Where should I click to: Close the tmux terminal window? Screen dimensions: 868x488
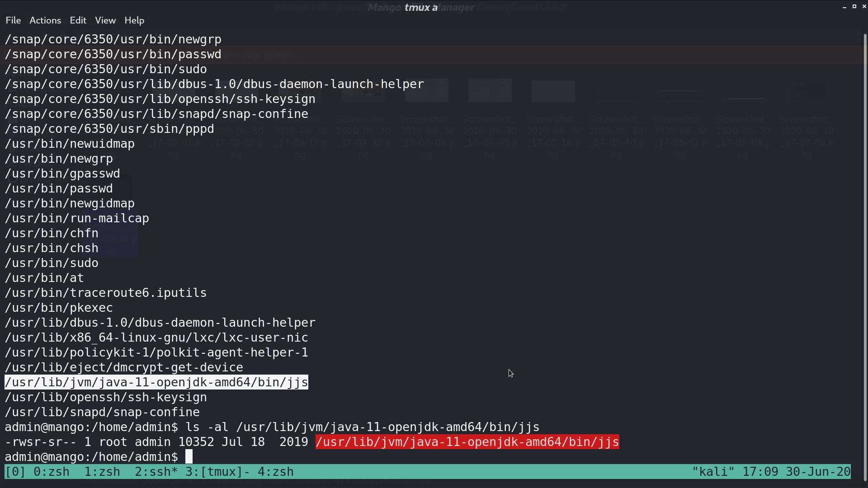[864, 7]
